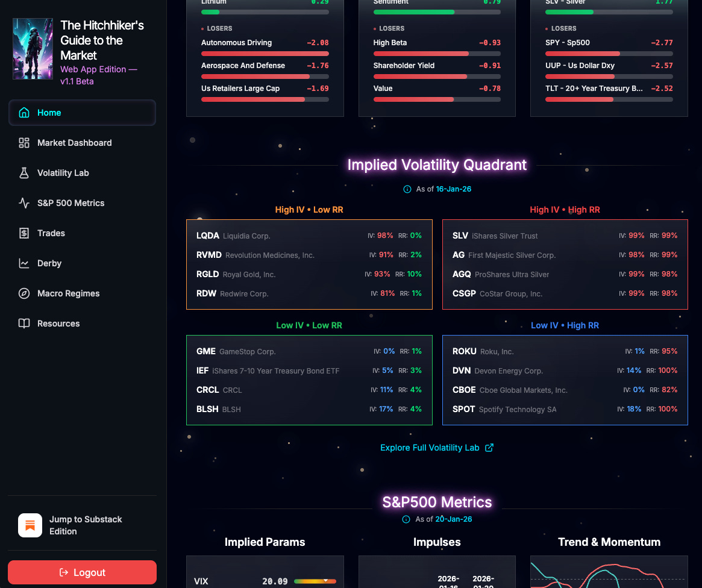
Task: Click the info icon beside 20-Jan-26
Action: pos(406,519)
